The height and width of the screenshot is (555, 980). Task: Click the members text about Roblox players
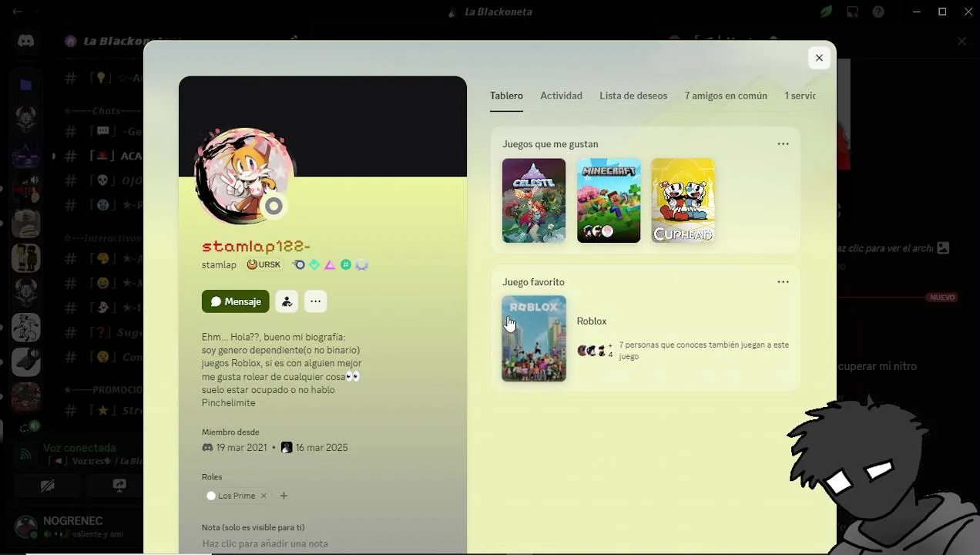(703, 351)
